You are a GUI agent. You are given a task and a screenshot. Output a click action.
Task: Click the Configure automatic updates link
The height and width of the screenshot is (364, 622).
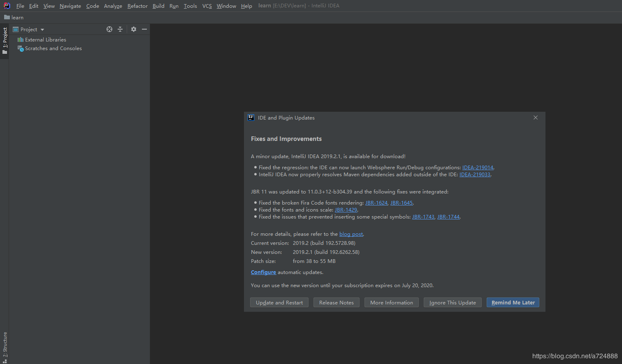(x=263, y=272)
